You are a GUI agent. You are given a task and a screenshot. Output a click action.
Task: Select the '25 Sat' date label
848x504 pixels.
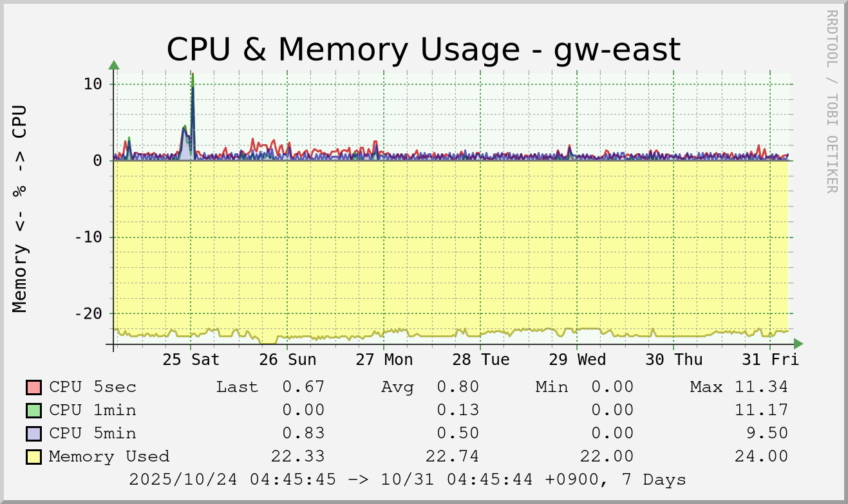pos(191,359)
